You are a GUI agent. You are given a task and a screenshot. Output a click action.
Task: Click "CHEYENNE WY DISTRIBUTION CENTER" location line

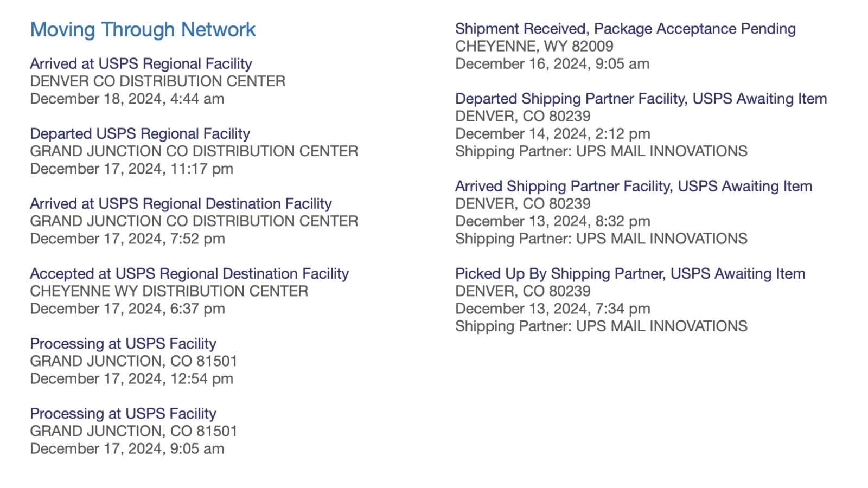point(169,291)
